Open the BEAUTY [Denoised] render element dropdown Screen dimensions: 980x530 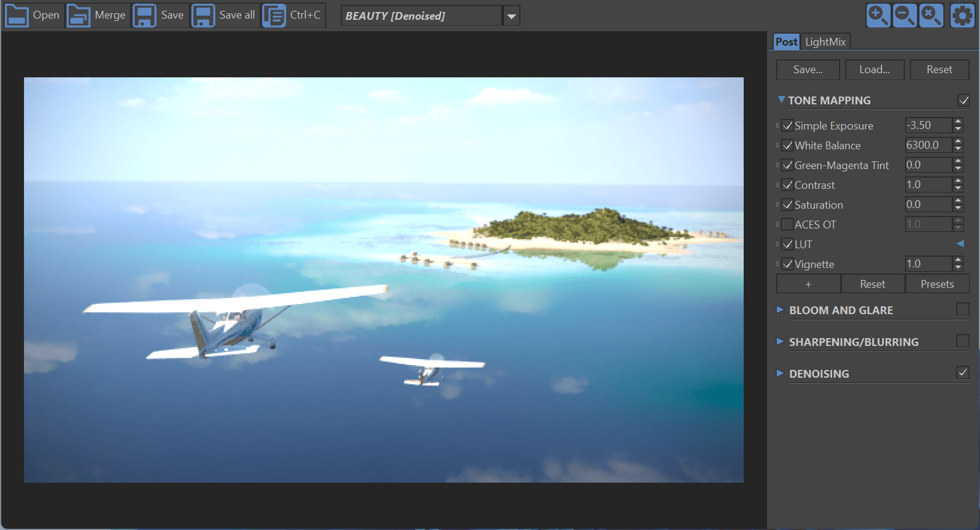point(511,16)
